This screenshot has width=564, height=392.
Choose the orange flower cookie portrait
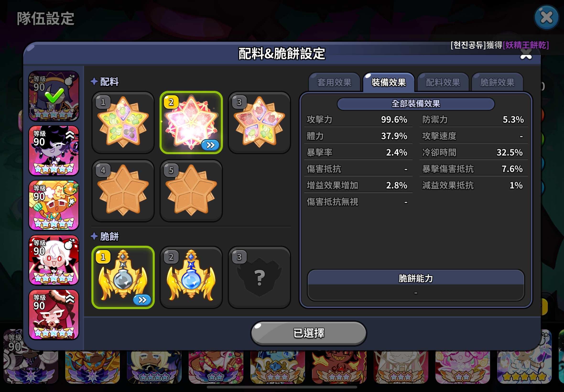tap(54, 205)
